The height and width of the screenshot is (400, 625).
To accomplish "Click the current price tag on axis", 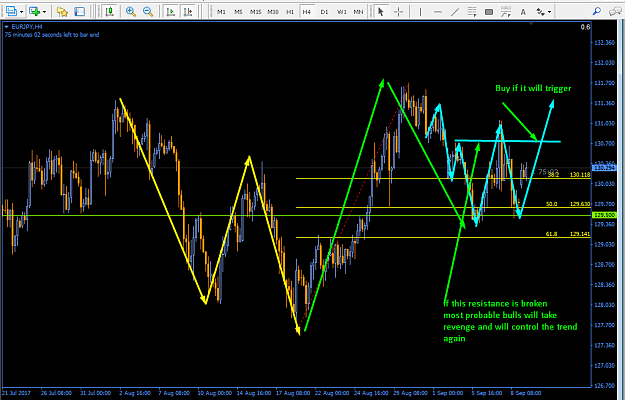I will [x=605, y=168].
